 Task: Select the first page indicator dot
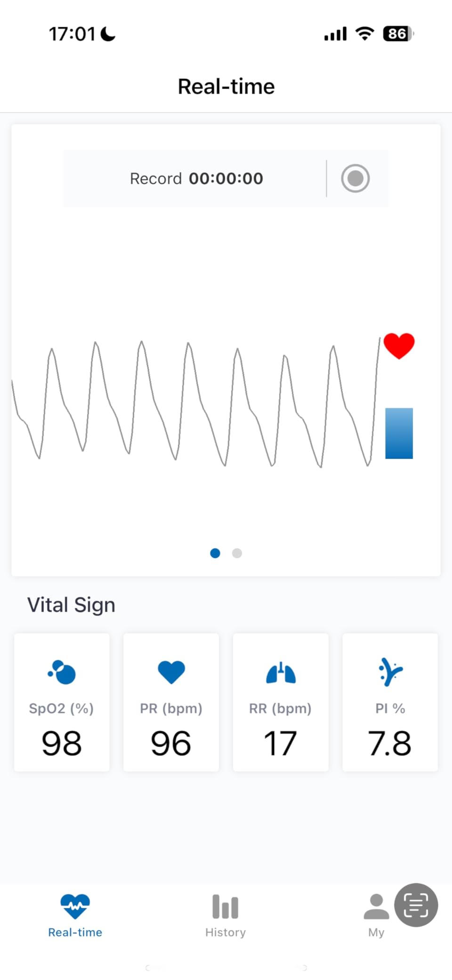pyautogui.click(x=215, y=553)
